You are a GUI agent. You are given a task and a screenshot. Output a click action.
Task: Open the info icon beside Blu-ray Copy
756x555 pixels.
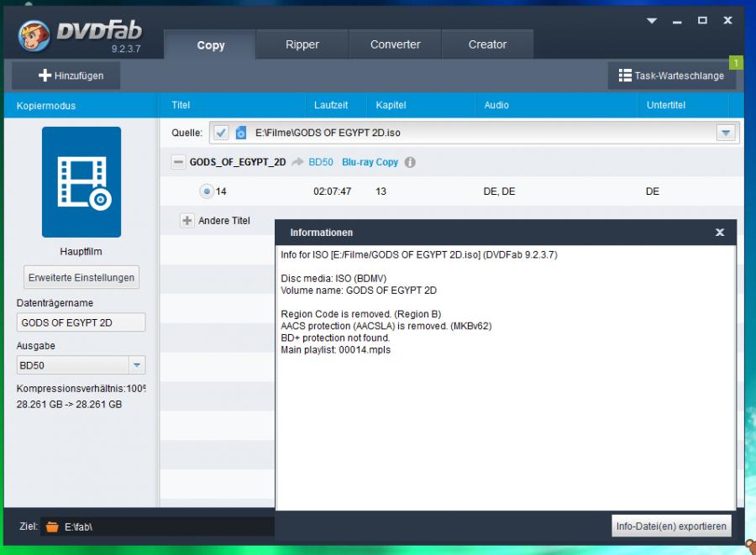pos(410,162)
